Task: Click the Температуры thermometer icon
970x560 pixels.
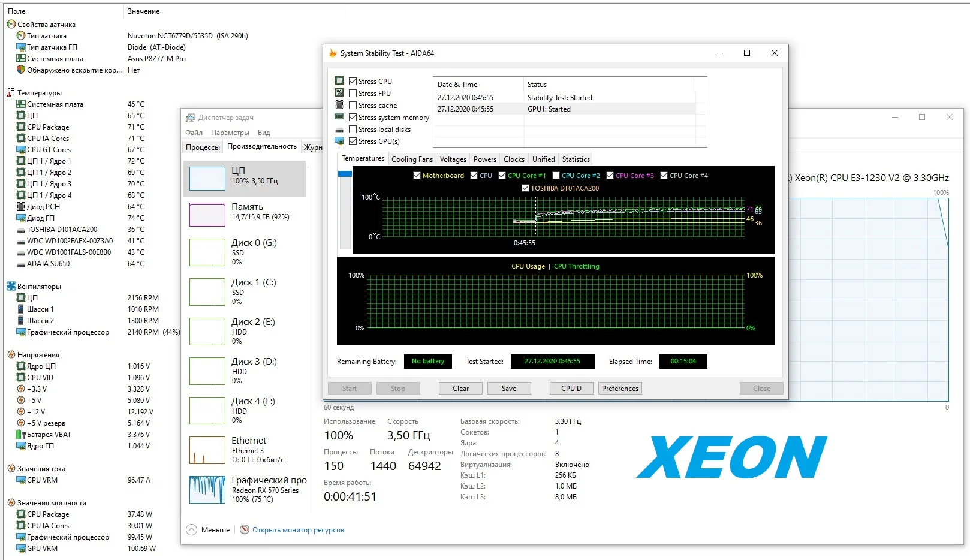Action: (11, 93)
